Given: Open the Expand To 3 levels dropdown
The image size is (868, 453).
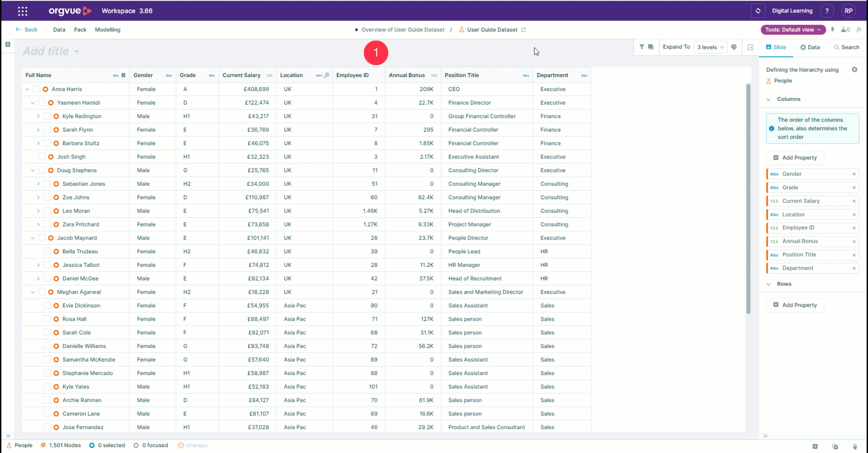Looking at the screenshot, I should coord(710,47).
